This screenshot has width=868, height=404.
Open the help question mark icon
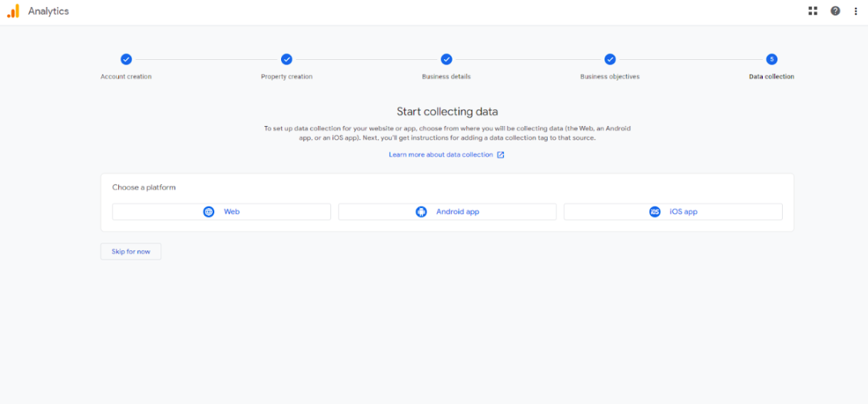835,11
